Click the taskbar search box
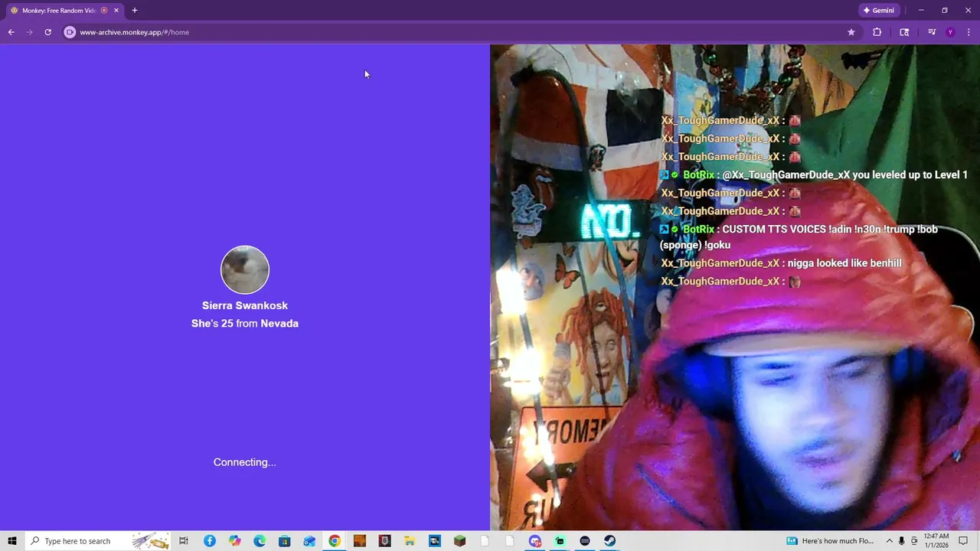 point(97,541)
